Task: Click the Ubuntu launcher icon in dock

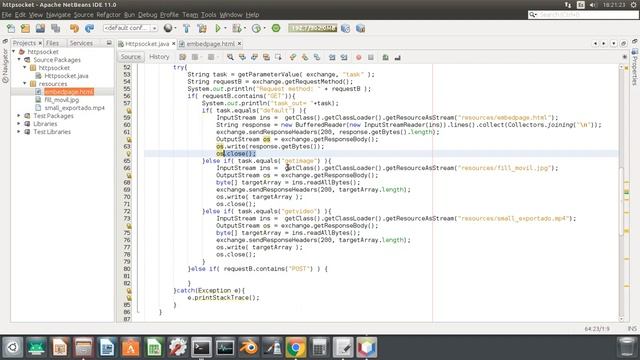Action: [x=12, y=347]
